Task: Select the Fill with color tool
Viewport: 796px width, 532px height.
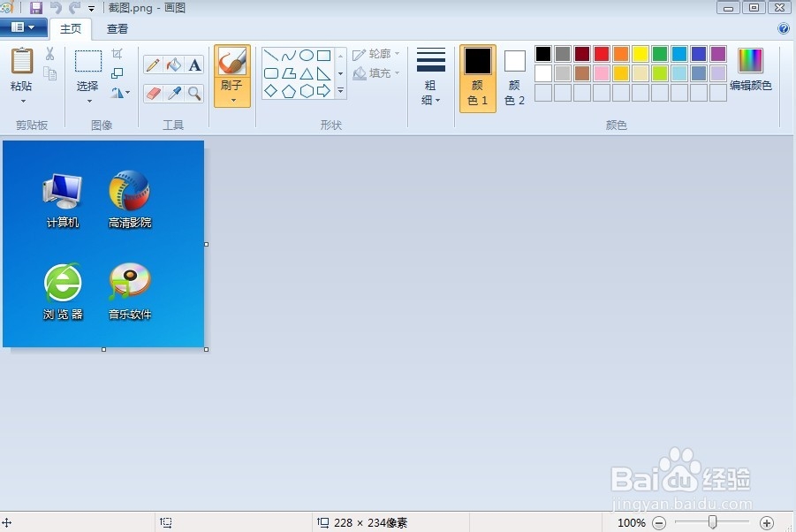Action: (x=173, y=65)
